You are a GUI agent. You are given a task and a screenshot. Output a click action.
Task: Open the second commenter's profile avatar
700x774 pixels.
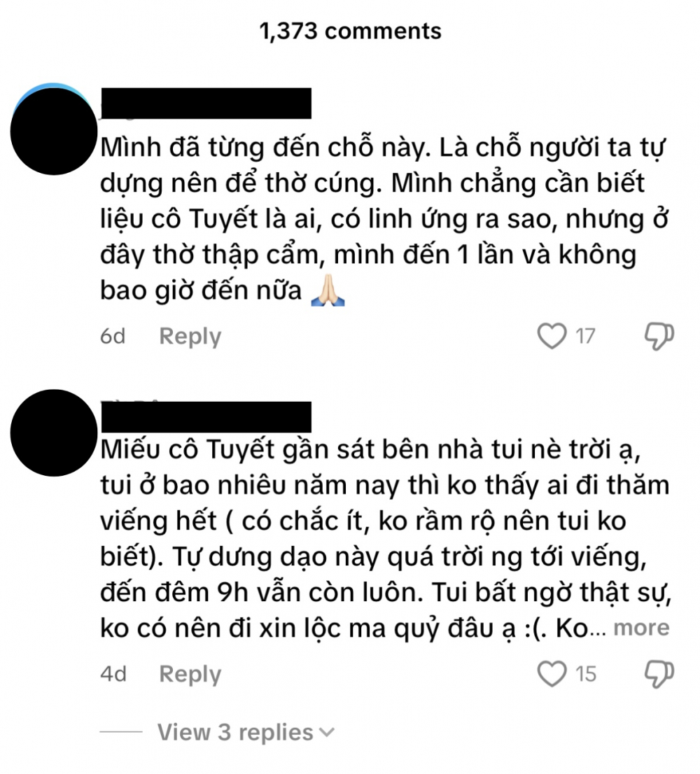point(54,433)
